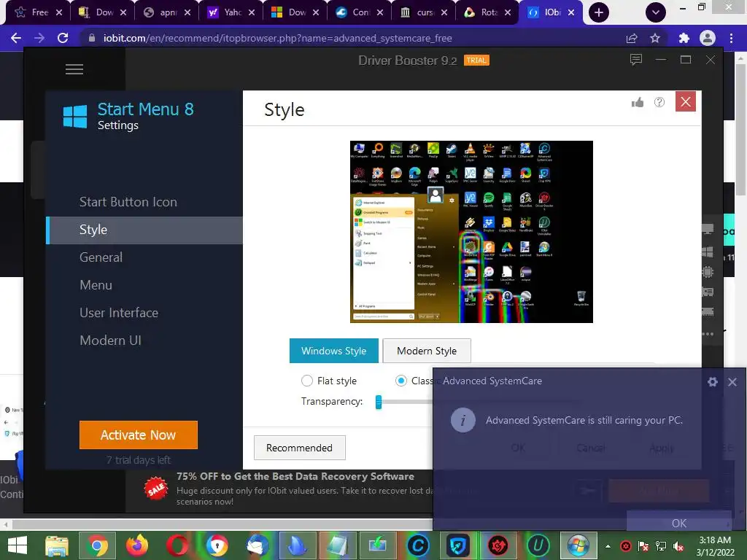Image resolution: width=747 pixels, height=560 pixels.
Task: Open Start Button Icon settings section
Action: 128,202
